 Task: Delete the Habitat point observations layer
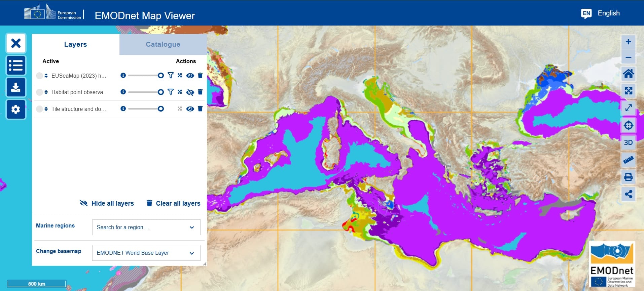coord(200,92)
